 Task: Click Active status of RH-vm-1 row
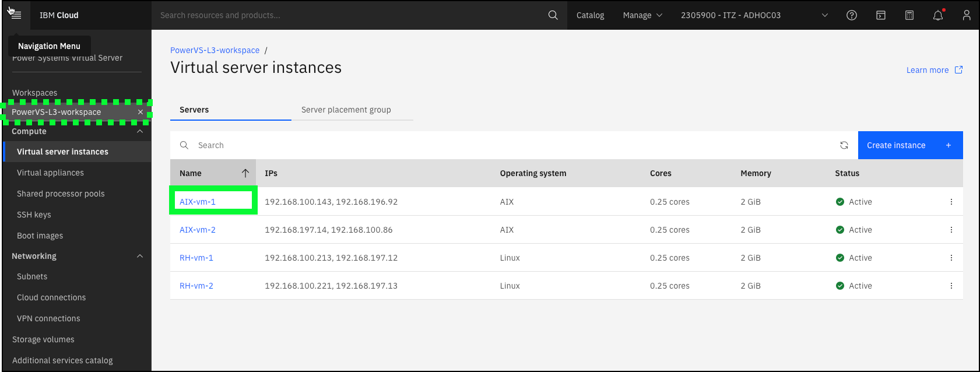[854, 258]
